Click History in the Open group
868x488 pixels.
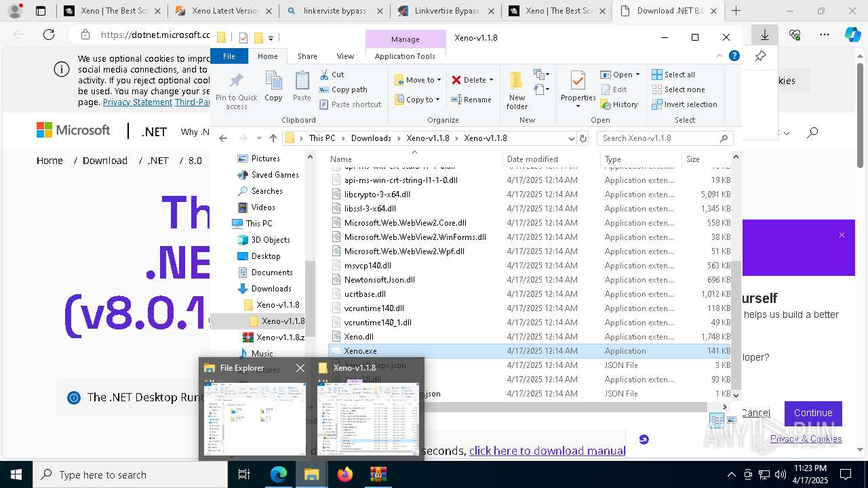[x=619, y=104]
